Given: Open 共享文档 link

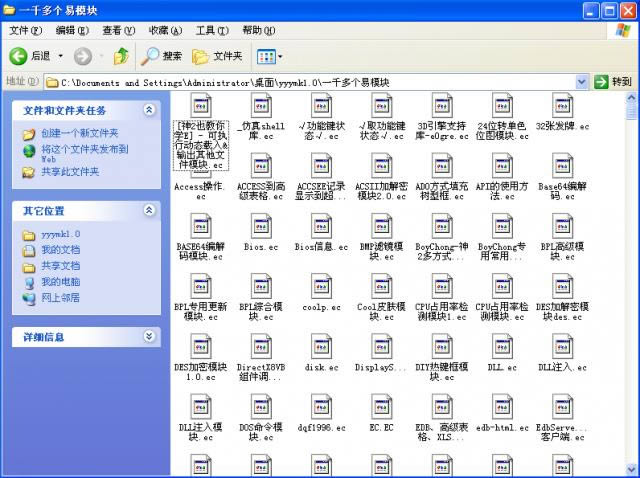Looking at the screenshot, I should (x=60, y=266).
